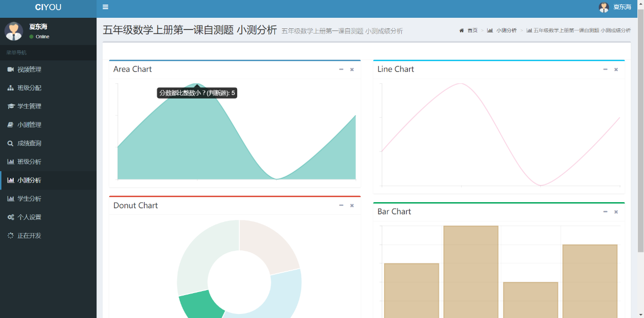Open the 班级分配 menu item
Screen dimensions: 644x318
click(x=48, y=88)
